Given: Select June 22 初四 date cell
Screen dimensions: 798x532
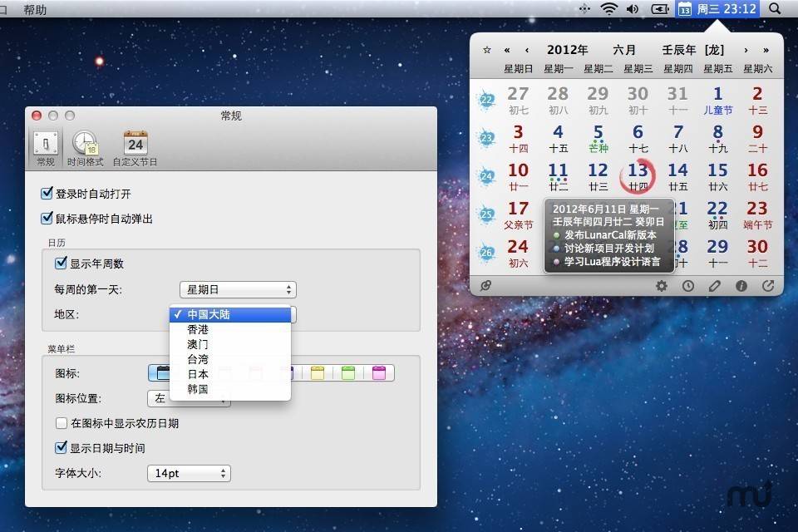Looking at the screenshot, I should click(x=717, y=215).
